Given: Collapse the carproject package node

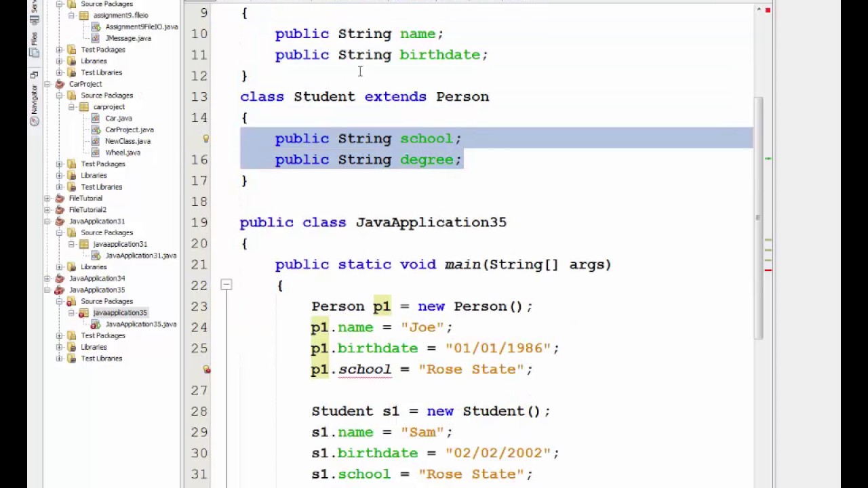Looking at the screenshot, I should [71, 106].
